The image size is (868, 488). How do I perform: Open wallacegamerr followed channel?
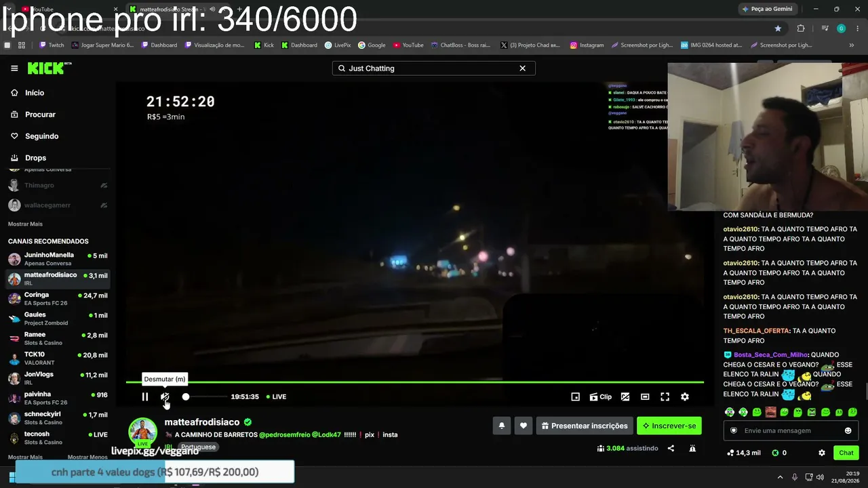pos(58,205)
